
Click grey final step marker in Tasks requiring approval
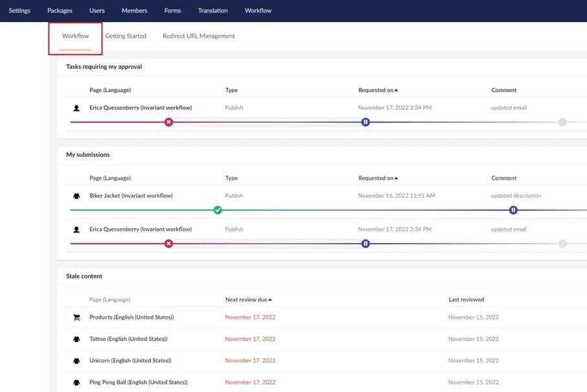pos(562,122)
